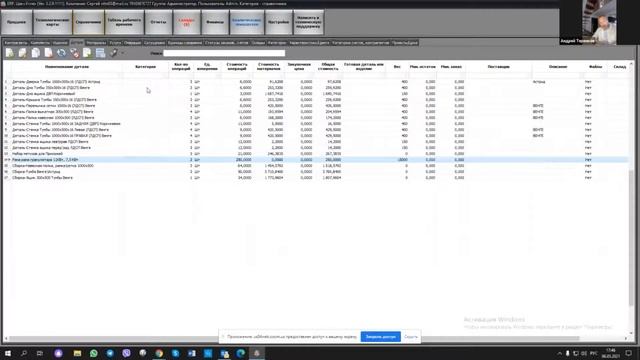Screen dimensions: 640x360
Task: Sort by Общая стоимость column header
Action: click(328, 67)
